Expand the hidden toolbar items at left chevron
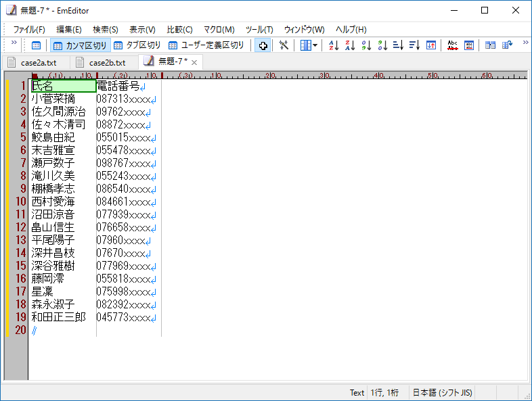 pyautogui.click(x=14, y=42)
